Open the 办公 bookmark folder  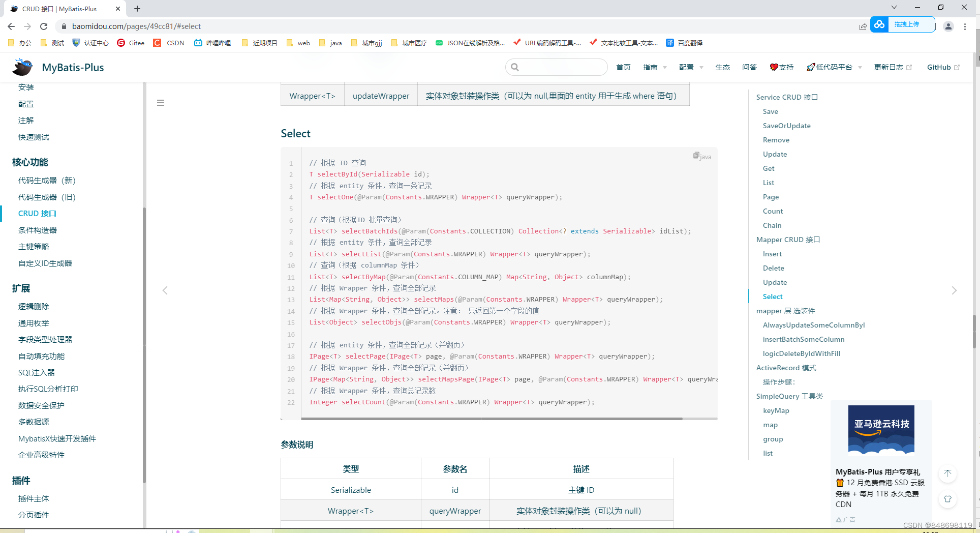click(x=20, y=43)
